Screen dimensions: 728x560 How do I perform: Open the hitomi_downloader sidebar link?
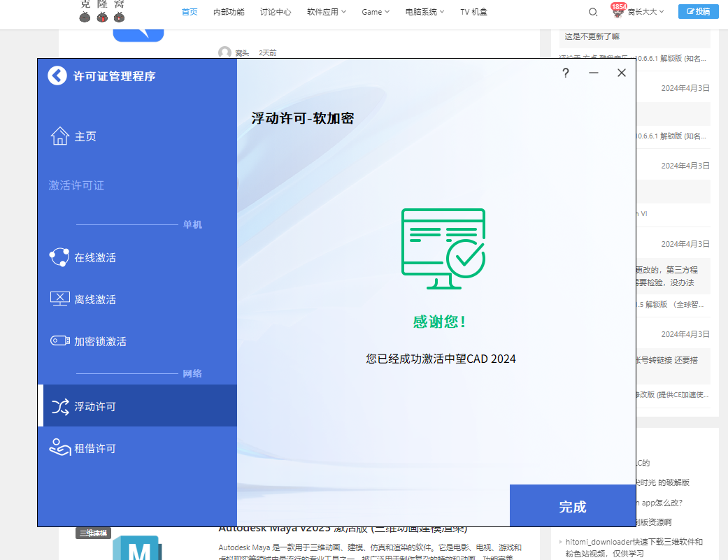pyautogui.click(x=634, y=547)
